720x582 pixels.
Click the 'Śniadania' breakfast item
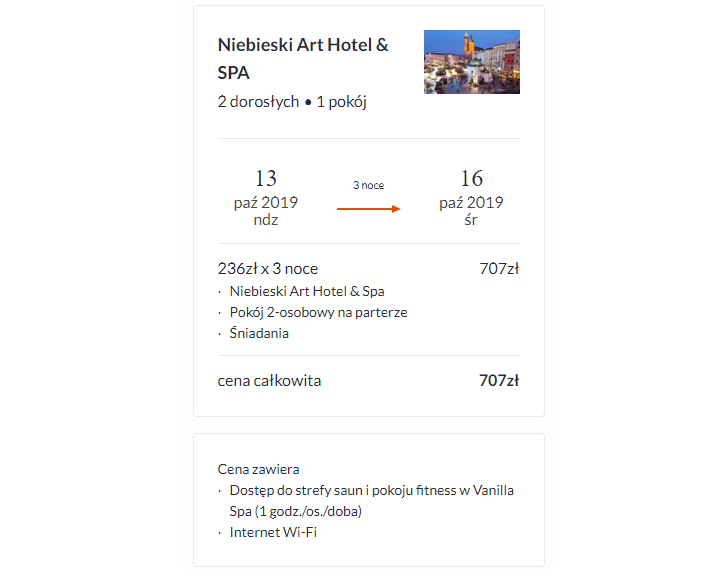pyautogui.click(x=259, y=333)
